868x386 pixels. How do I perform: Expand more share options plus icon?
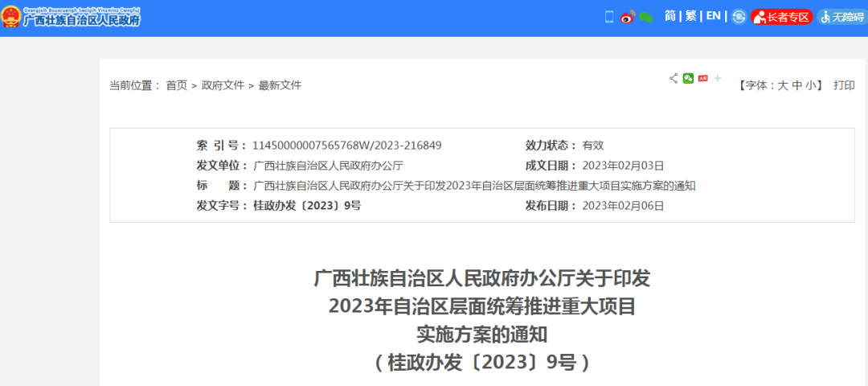[x=718, y=78]
